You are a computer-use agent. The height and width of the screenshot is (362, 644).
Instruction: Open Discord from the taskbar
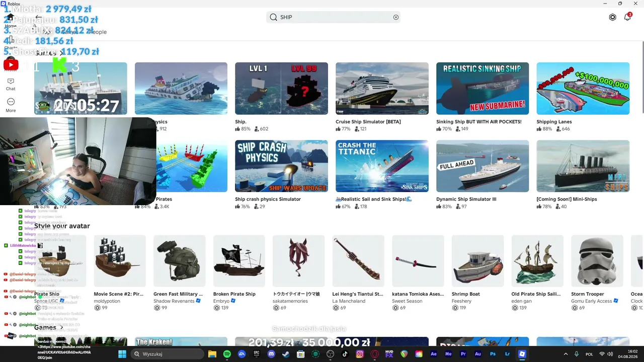[x=271, y=354]
